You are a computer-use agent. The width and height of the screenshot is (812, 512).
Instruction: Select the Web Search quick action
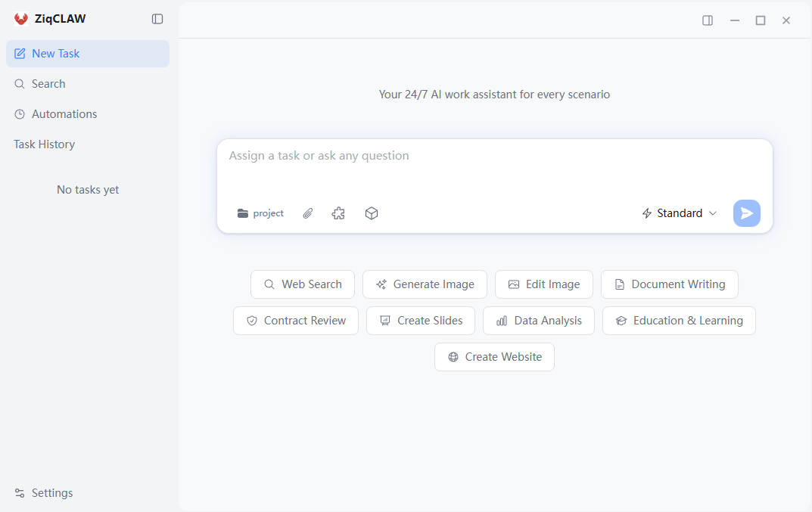coord(303,284)
